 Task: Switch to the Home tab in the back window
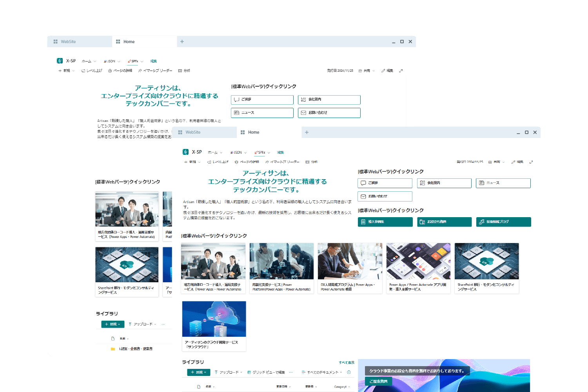[144, 42]
